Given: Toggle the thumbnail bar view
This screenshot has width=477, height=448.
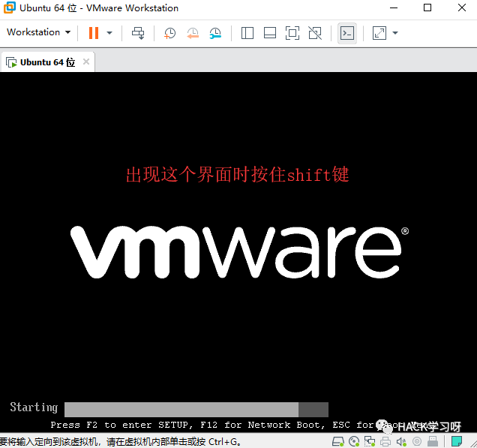Looking at the screenshot, I should [270, 33].
